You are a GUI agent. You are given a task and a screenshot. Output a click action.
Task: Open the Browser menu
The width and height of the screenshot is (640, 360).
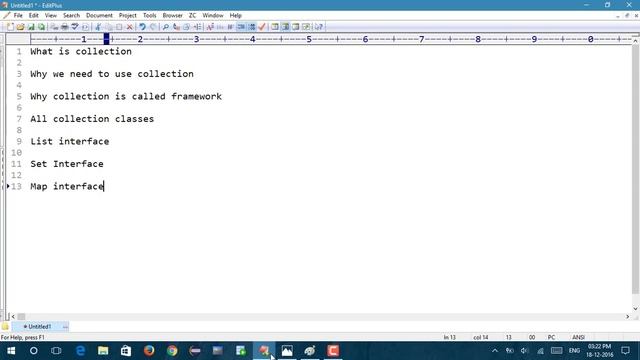pyautogui.click(x=173, y=16)
